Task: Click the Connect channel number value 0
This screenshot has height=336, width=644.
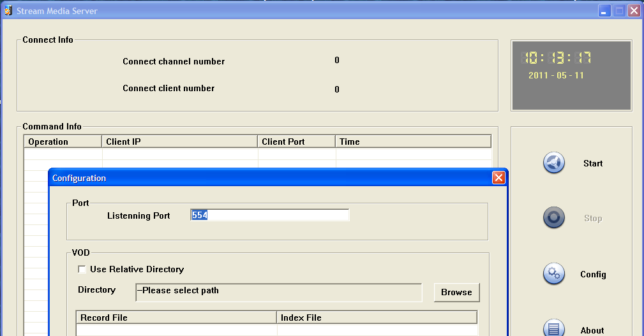Action: [x=337, y=61]
